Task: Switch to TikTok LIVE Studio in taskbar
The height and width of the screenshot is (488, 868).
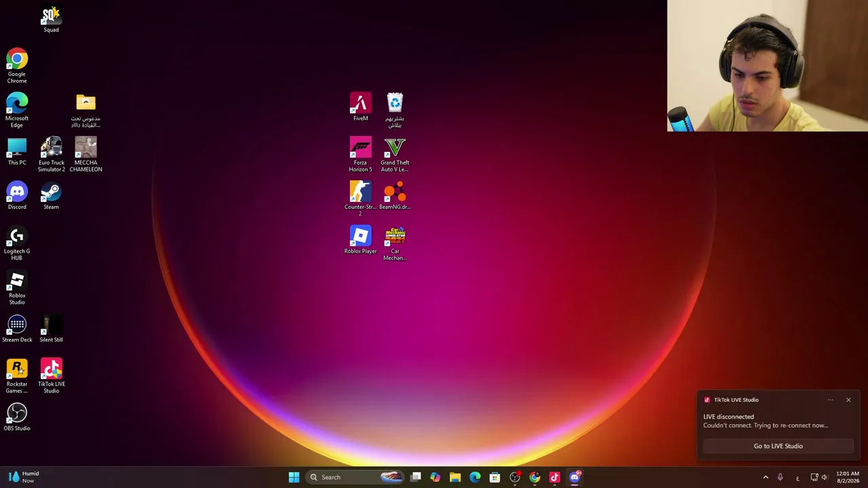Action: click(555, 477)
